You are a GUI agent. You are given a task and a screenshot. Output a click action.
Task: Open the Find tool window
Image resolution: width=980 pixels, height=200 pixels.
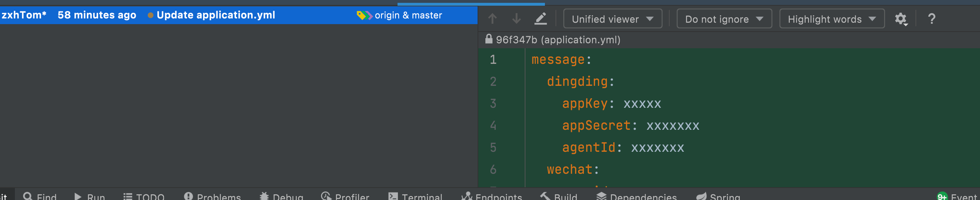click(40, 196)
